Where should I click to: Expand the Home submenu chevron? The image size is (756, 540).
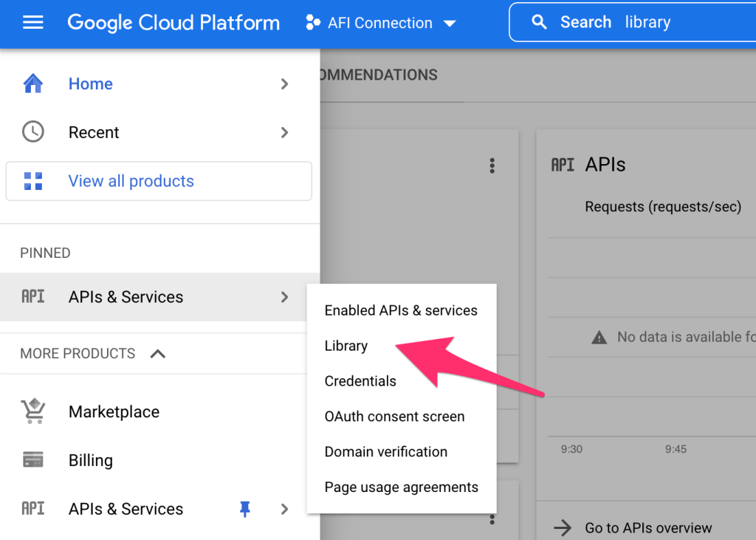click(284, 83)
